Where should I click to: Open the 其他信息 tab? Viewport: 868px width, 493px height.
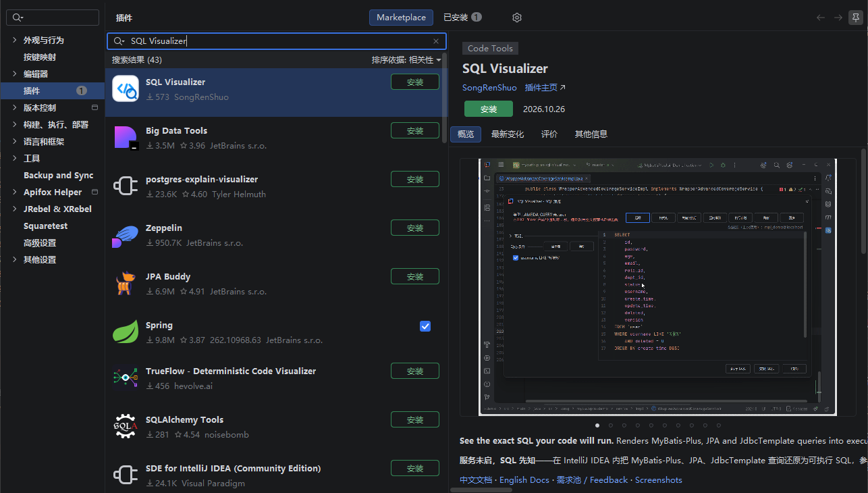(x=591, y=134)
